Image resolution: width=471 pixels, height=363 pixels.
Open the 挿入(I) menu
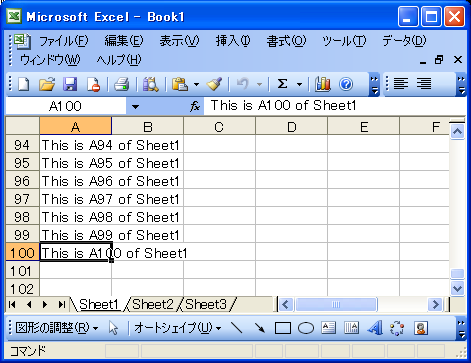tap(233, 41)
